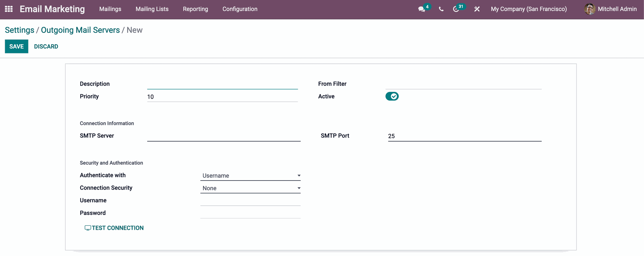The height and width of the screenshot is (256, 644).
Task: Toggle the Active switch off
Action: 392,96
